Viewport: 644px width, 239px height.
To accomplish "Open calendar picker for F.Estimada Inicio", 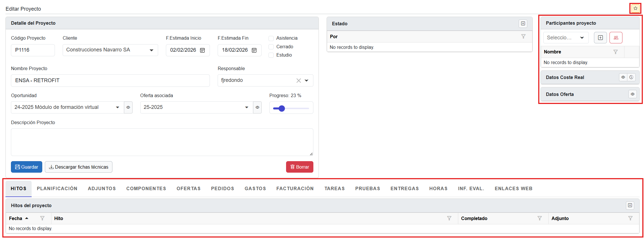I will point(202,50).
